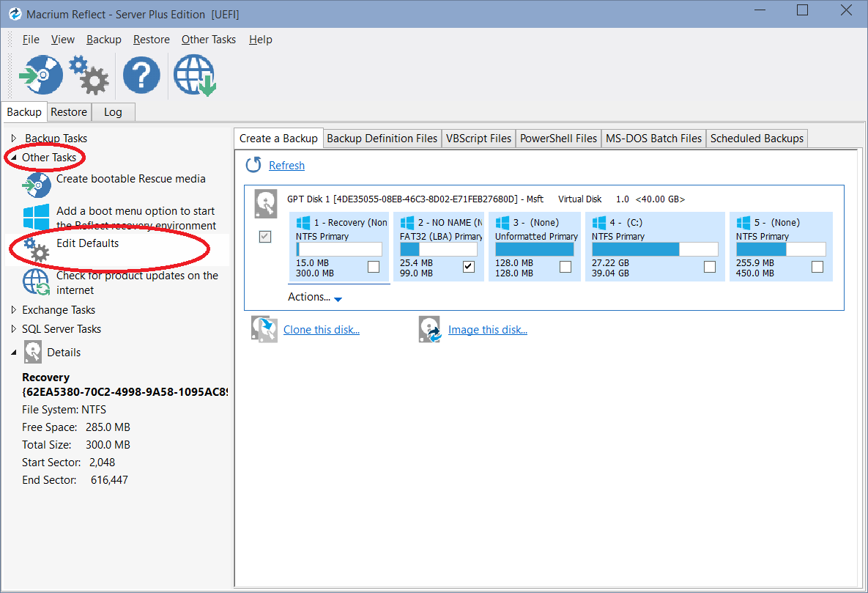Click the Windows logo boot menu icon

[x=37, y=217]
